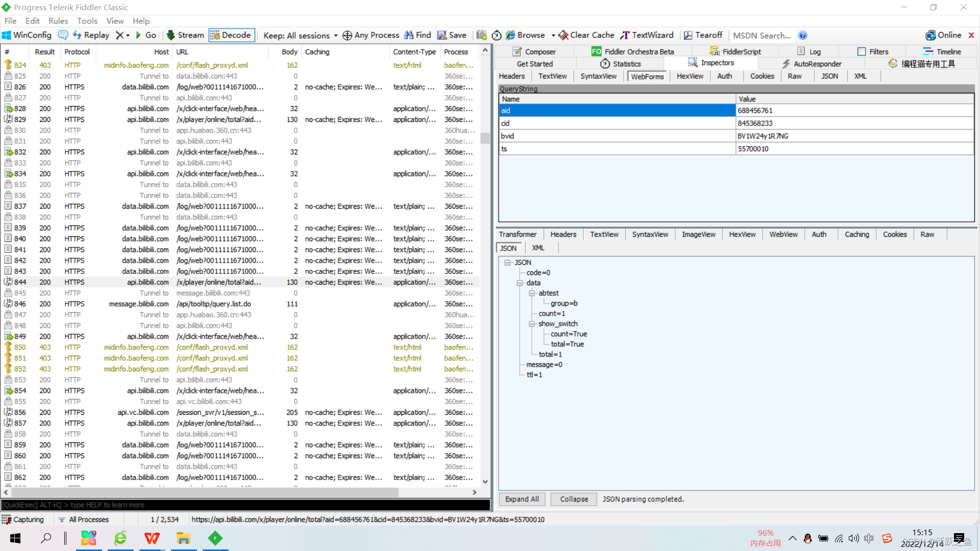Collapse the show_switch JSON node

coord(532,323)
